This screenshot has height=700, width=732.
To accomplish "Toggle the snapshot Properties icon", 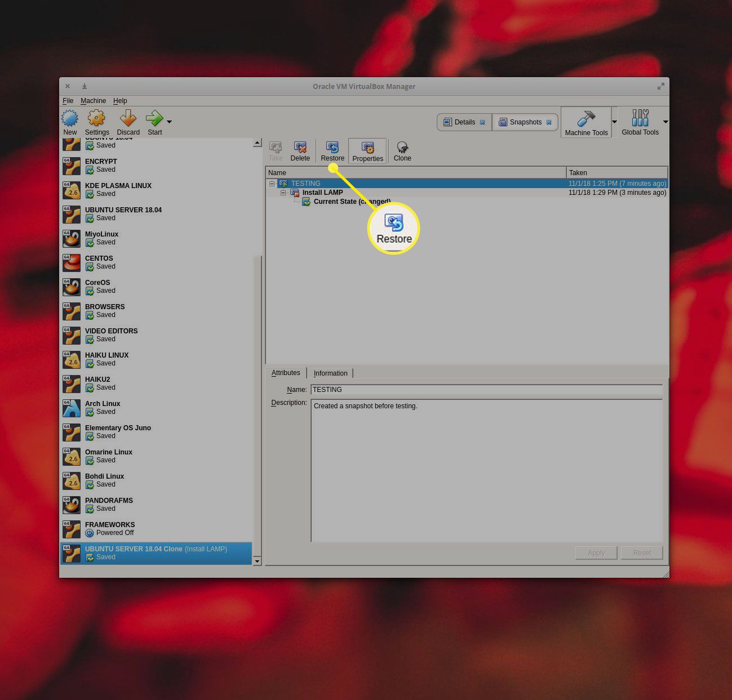I will tap(368, 148).
